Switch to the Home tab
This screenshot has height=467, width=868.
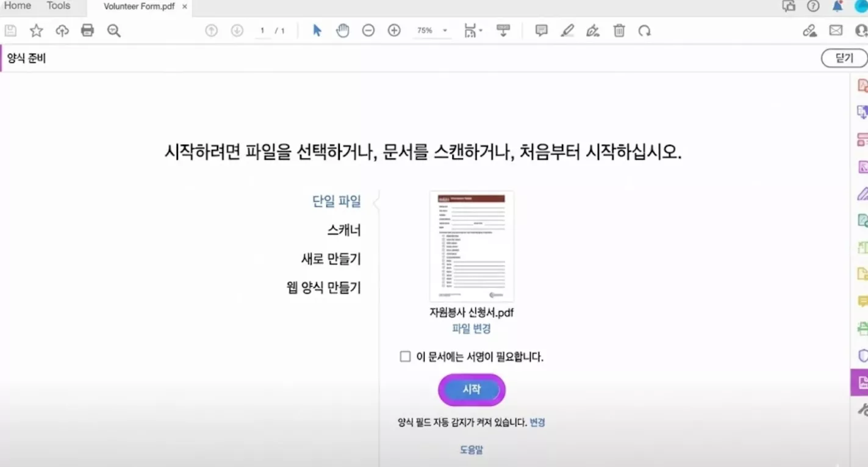(17, 5)
